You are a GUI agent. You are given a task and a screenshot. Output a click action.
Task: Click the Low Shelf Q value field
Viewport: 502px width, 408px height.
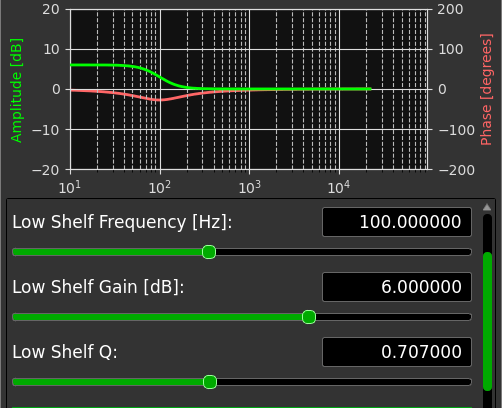pos(397,352)
